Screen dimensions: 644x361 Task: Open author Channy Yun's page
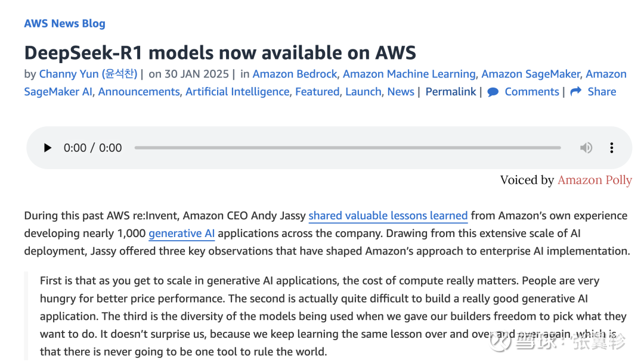click(88, 74)
